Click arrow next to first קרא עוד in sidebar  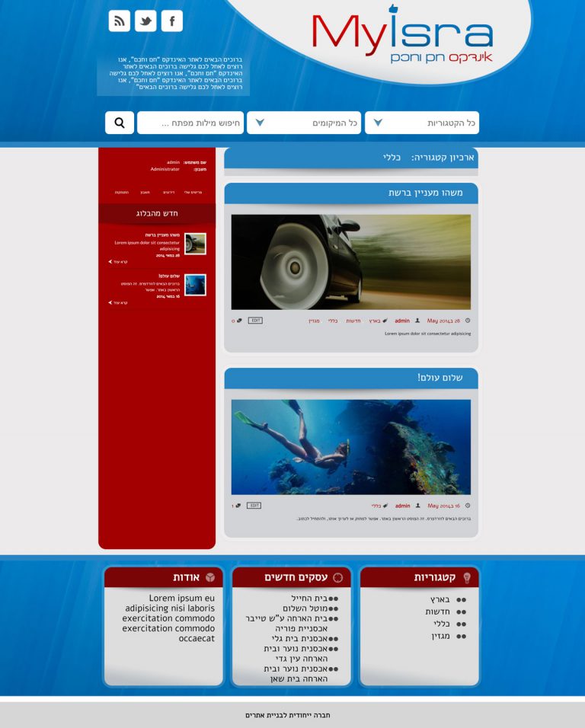(110, 262)
